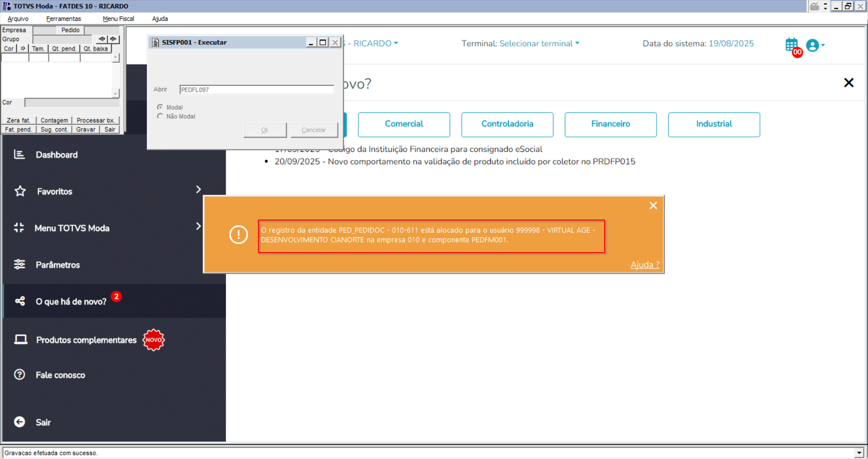Open the Ajuda menu
The width and height of the screenshot is (868, 459).
pyautogui.click(x=160, y=19)
